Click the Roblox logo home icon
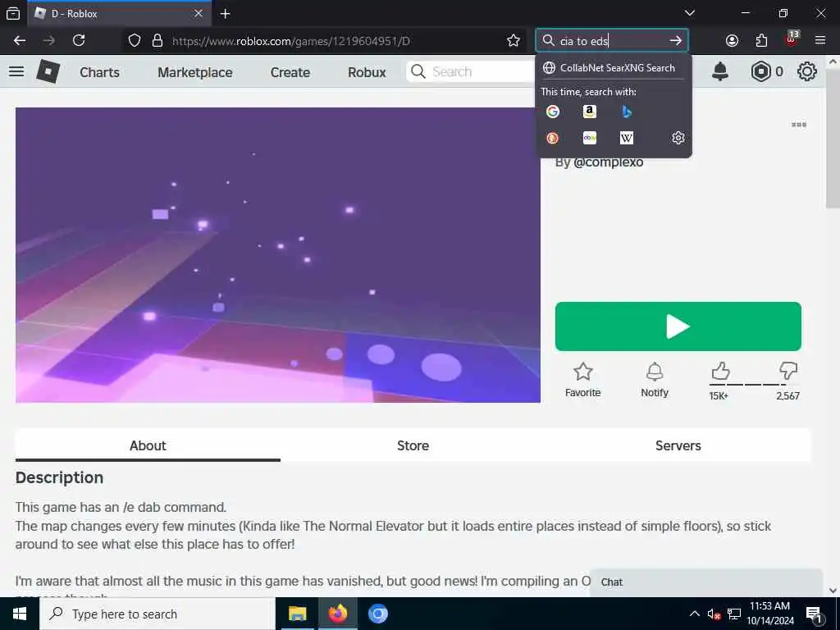 pos(48,72)
